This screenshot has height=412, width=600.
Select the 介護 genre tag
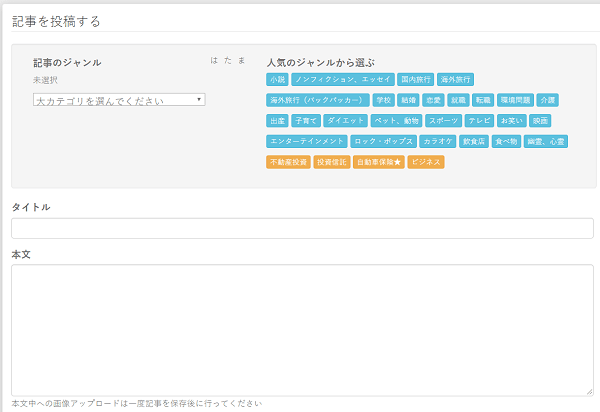point(548,100)
